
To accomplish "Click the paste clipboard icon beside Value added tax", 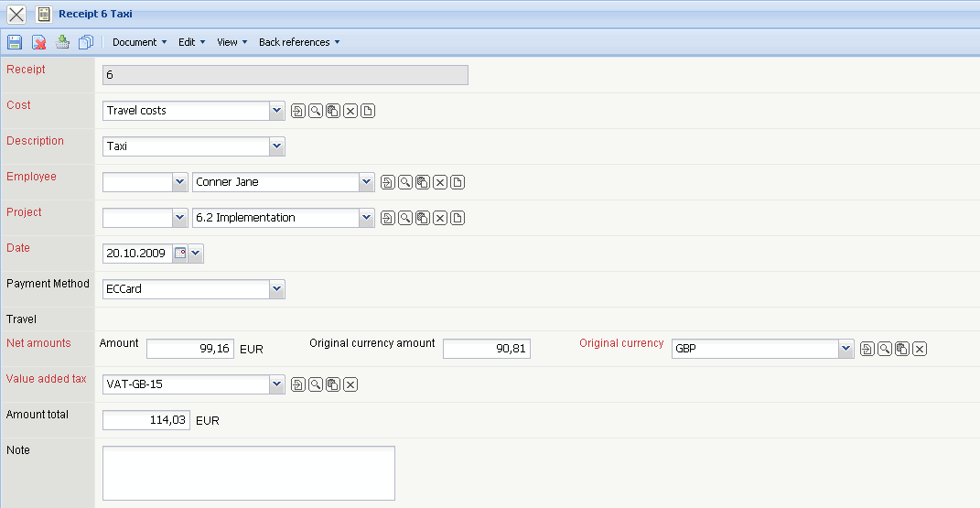I will 333,384.
